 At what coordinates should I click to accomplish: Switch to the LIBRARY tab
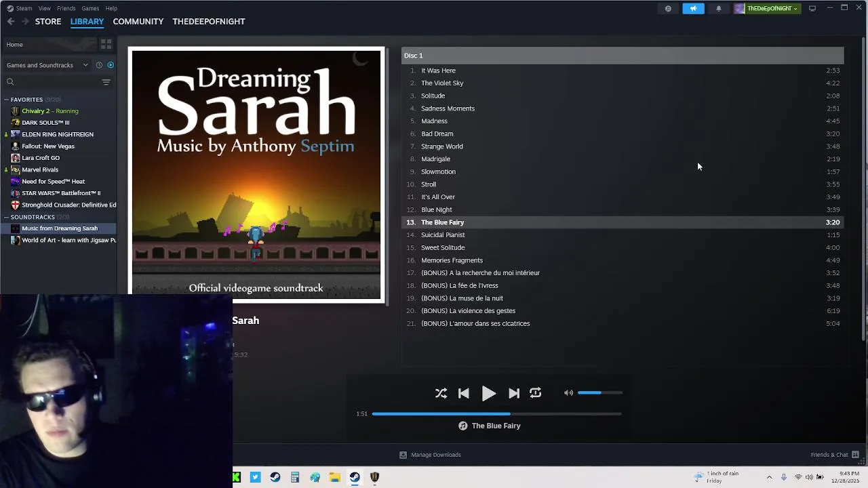click(x=87, y=22)
